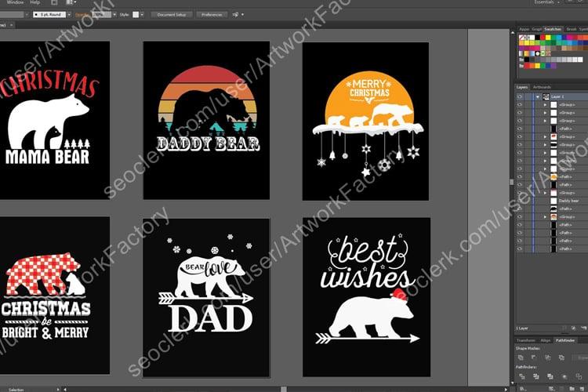Open the brush definition dropdown arrow

pyautogui.click(x=69, y=15)
